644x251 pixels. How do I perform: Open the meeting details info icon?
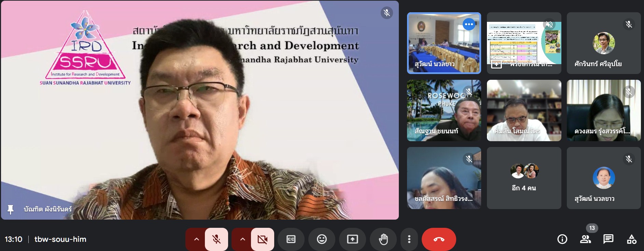click(x=562, y=239)
